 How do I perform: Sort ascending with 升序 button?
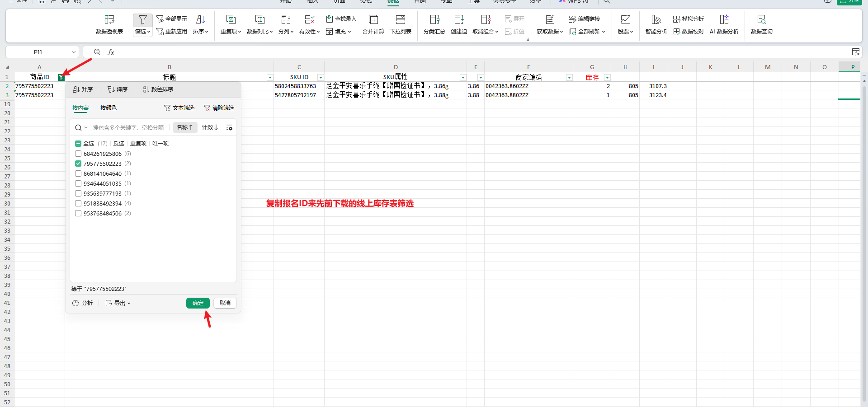tap(83, 89)
